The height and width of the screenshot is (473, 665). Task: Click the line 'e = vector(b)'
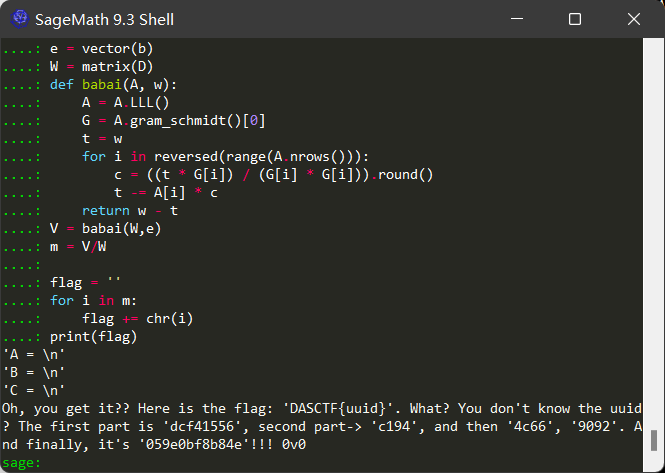click(x=101, y=49)
